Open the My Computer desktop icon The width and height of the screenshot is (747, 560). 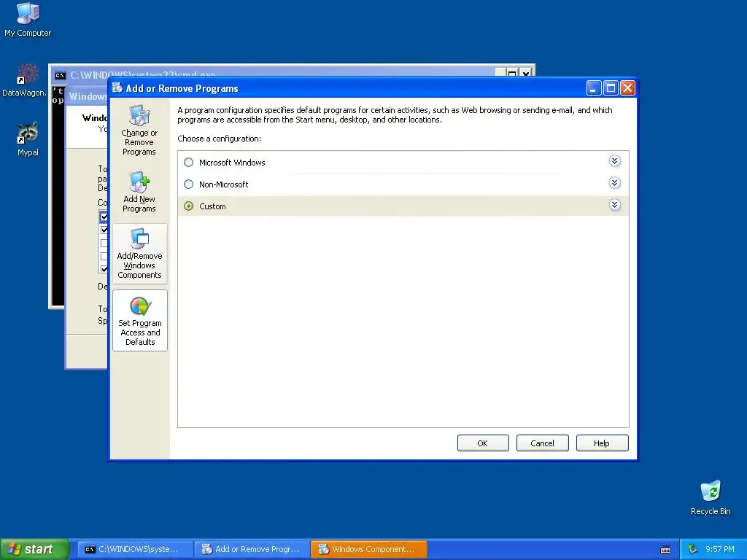click(x=28, y=19)
